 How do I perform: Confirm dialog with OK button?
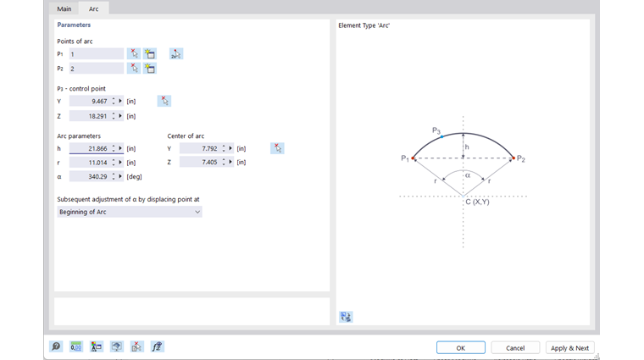[x=461, y=347]
